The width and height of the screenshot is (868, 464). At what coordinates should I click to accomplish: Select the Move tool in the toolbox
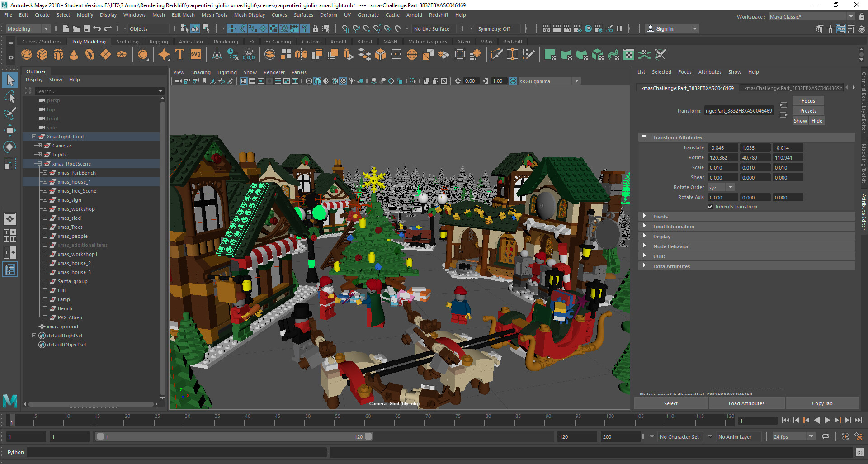click(x=9, y=130)
